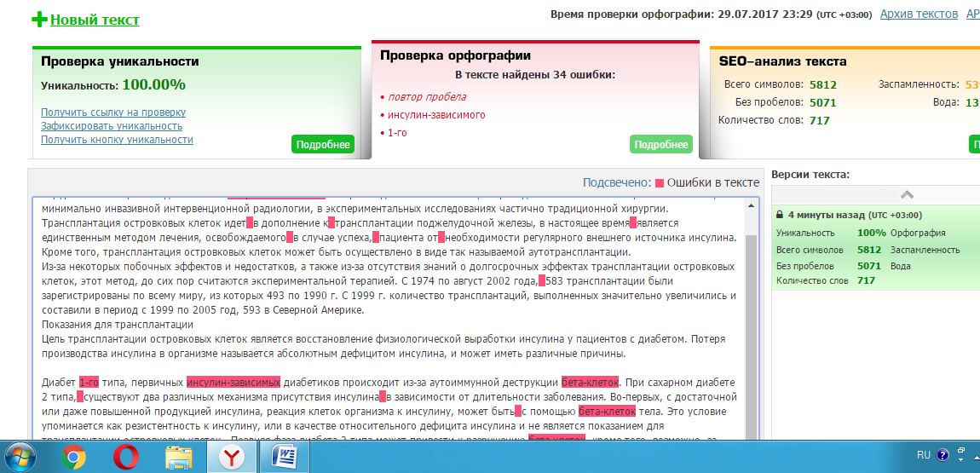The image size is (980, 473).
Task: Open the Новый текст link
Action: click(95, 20)
